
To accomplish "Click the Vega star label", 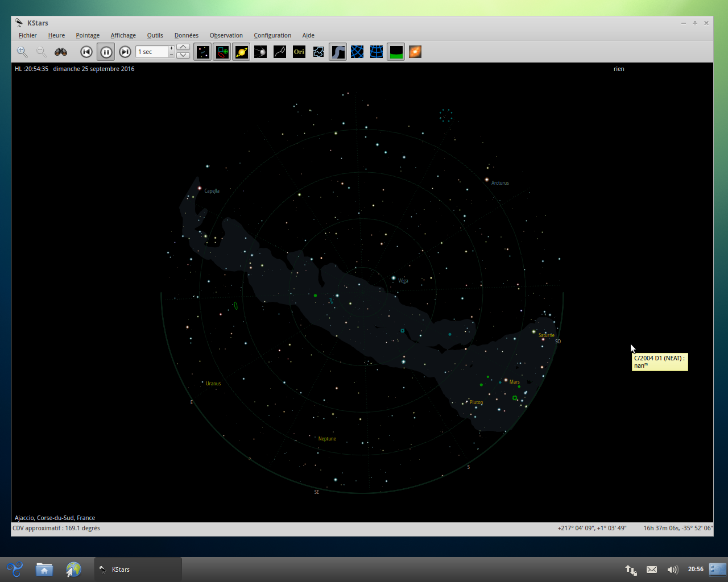I will pos(403,281).
